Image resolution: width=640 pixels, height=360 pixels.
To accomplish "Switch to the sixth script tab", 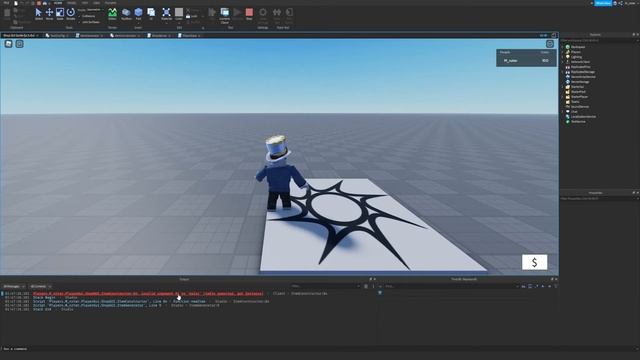I will pos(190,36).
